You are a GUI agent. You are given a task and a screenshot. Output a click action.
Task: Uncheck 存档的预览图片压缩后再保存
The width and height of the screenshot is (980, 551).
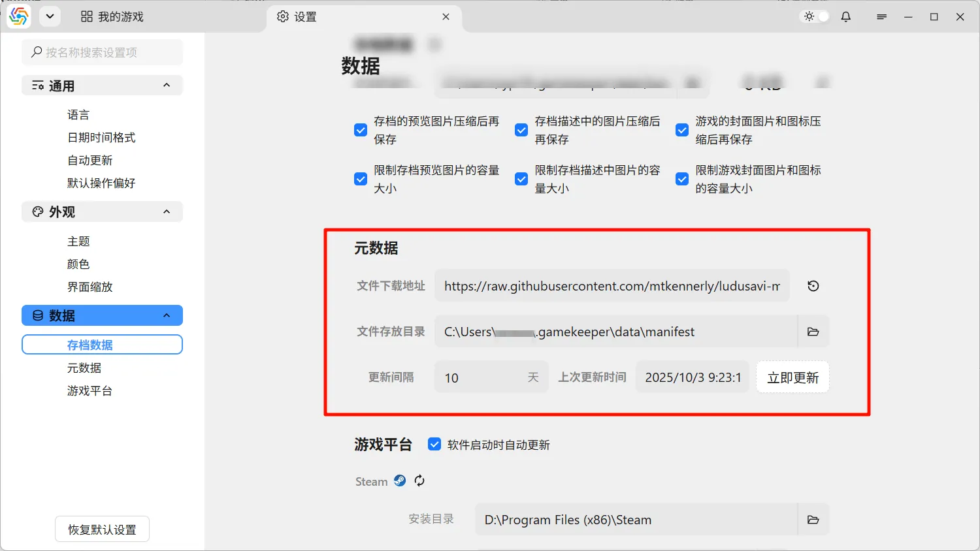point(361,130)
